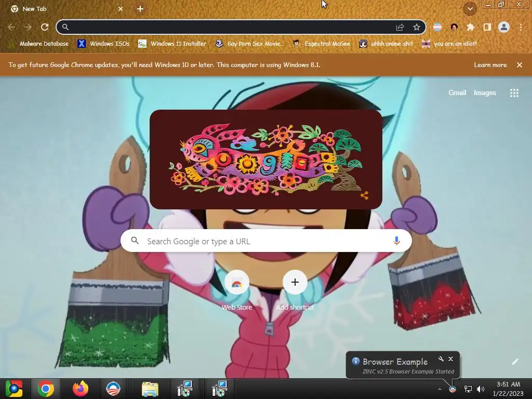The image size is (532, 399).
Task: Open the Images link
Action: [x=485, y=92]
